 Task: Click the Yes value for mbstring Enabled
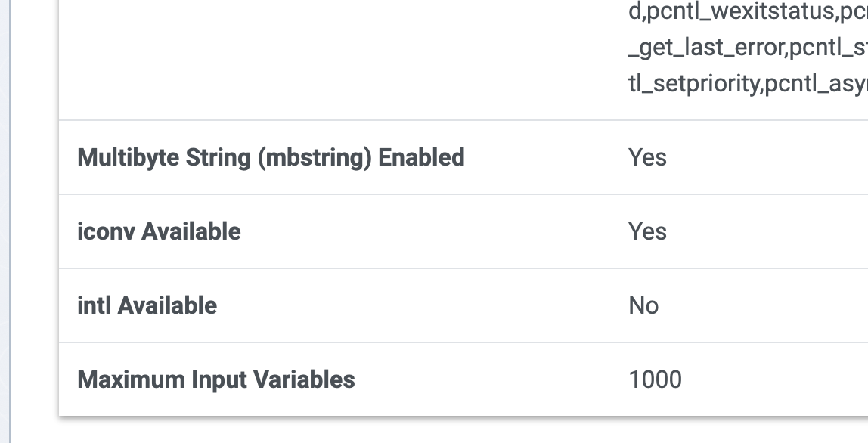click(x=647, y=158)
